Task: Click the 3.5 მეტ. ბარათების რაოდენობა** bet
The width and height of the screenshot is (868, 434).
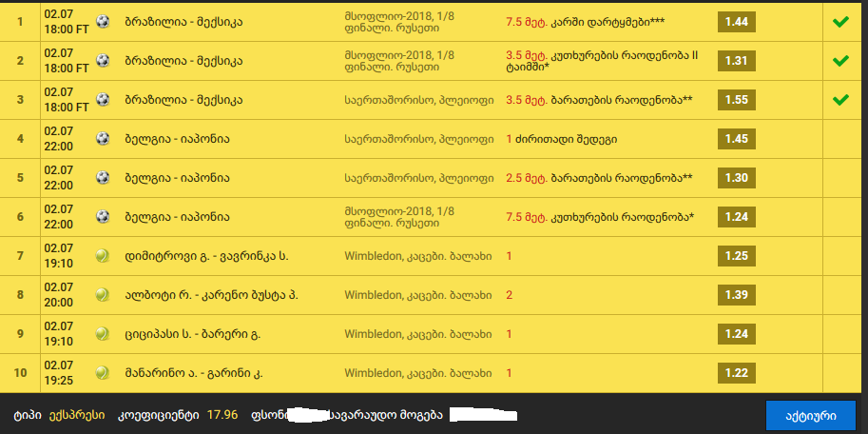Action: [600, 100]
